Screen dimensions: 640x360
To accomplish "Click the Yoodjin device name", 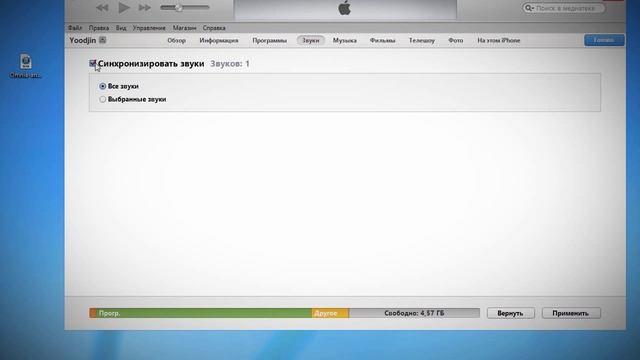I will point(82,40).
